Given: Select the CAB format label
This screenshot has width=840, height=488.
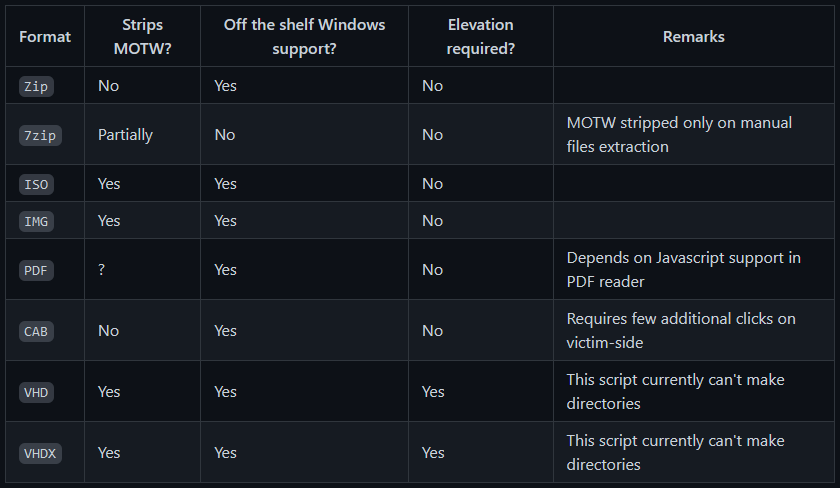Looking at the screenshot, I should [x=36, y=331].
